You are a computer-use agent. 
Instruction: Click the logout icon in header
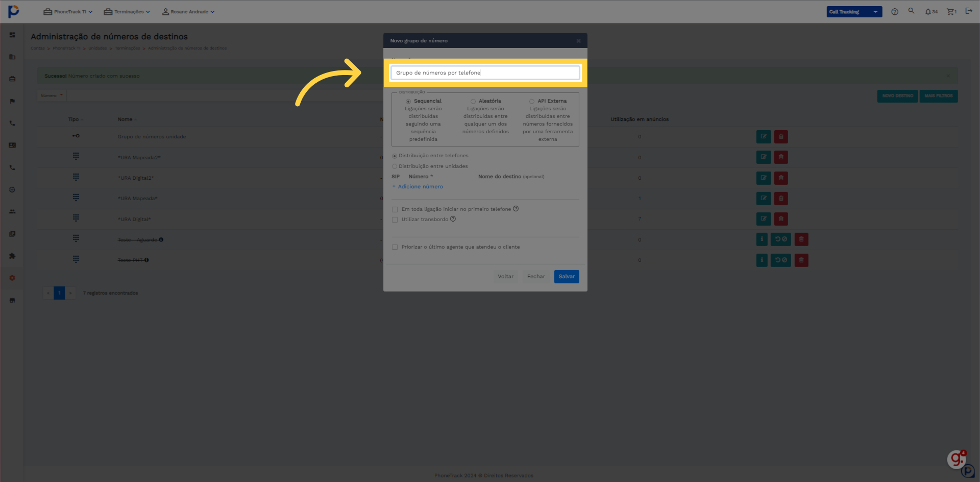coord(969,11)
